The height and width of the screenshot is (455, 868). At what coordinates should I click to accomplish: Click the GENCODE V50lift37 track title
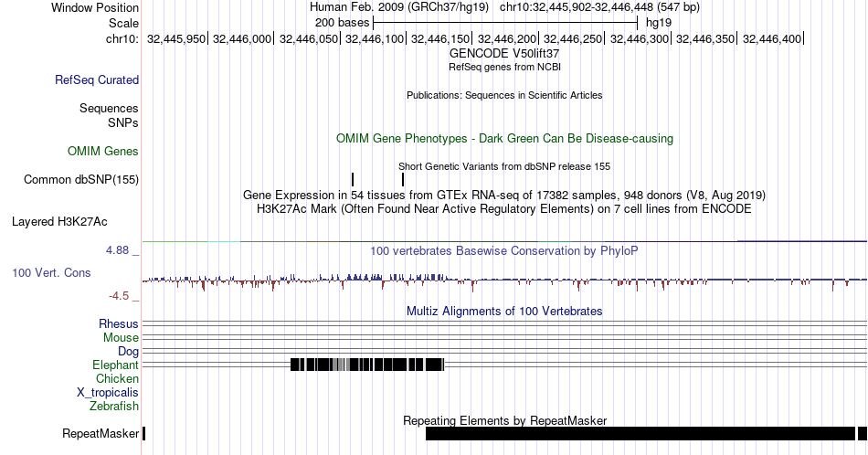(504, 54)
